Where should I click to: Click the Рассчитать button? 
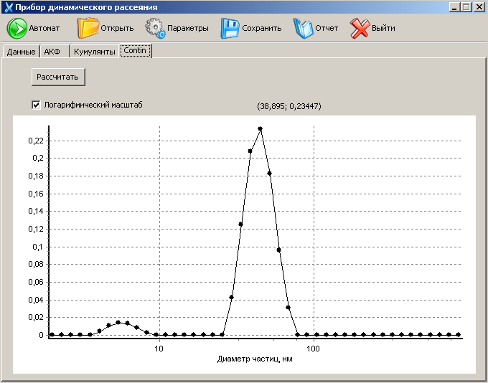point(58,77)
